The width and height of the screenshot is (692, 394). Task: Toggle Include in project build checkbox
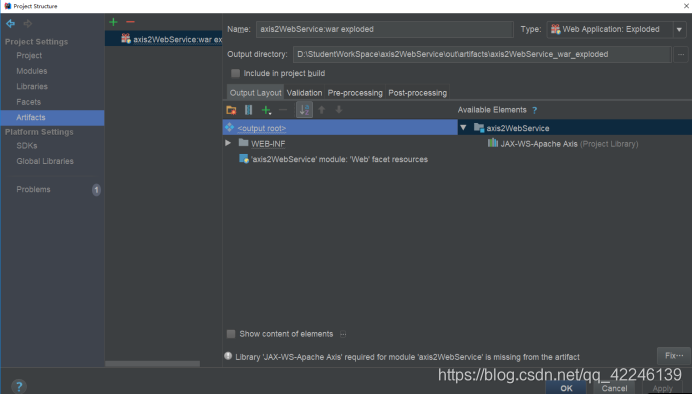pyautogui.click(x=236, y=73)
